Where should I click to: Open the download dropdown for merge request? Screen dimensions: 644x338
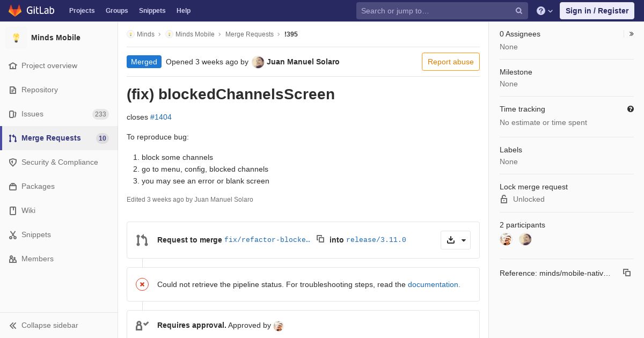(x=456, y=240)
